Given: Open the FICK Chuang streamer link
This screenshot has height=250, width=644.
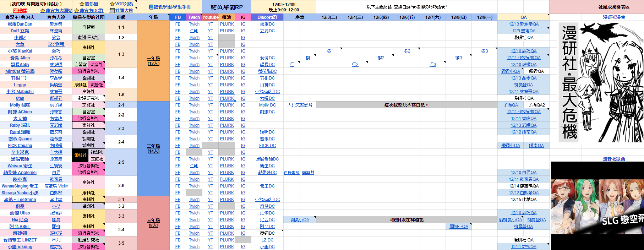Looking at the screenshot, I should [20, 146].
